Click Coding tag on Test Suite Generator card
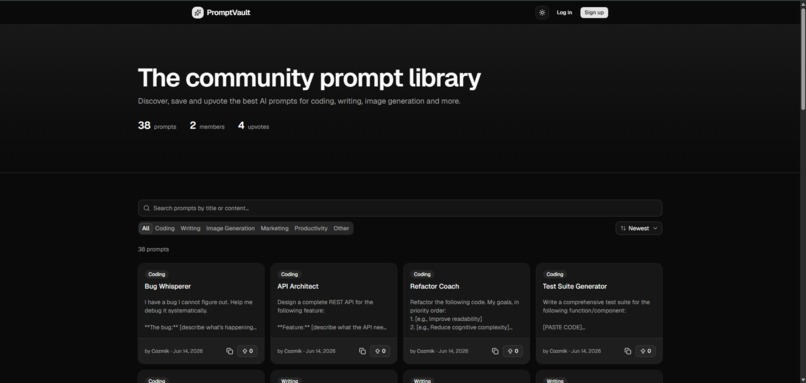This screenshot has width=806, height=383. pyautogui.click(x=555, y=275)
